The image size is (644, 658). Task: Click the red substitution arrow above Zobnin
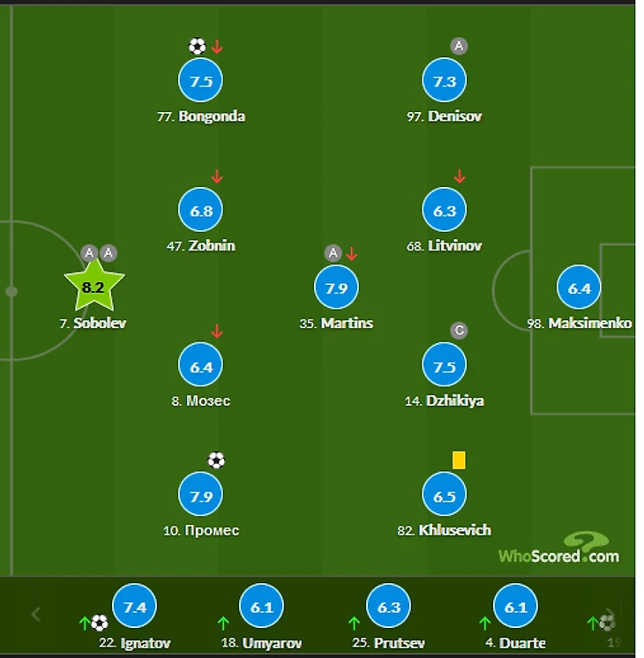(217, 176)
